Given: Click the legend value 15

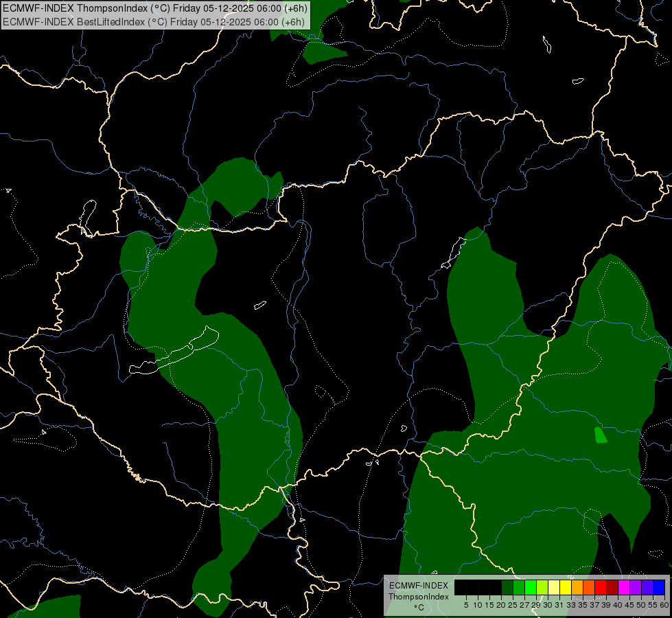Looking at the screenshot, I should point(489,605).
